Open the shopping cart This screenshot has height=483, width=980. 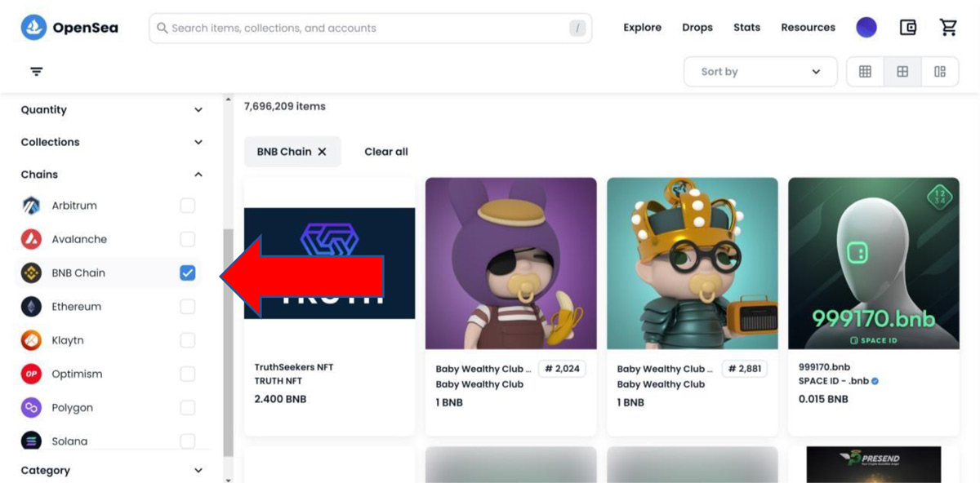948,28
